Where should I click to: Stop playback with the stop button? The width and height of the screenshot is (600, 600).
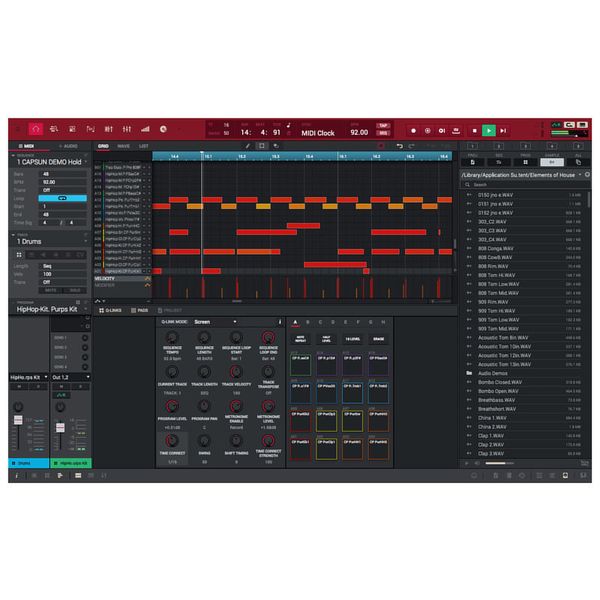(474, 131)
